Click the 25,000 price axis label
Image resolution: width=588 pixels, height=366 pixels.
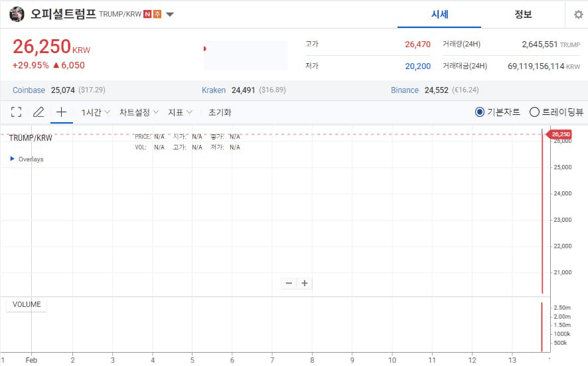pos(563,167)
